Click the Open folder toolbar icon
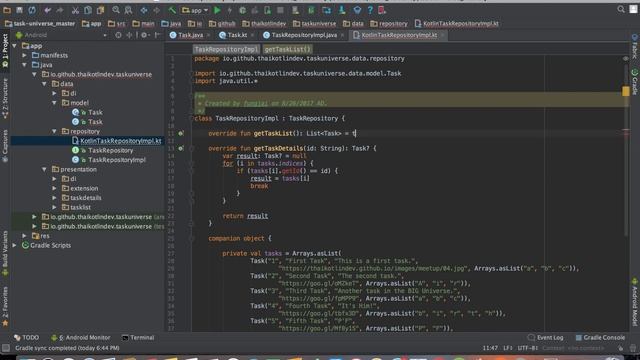 (7, 10)
